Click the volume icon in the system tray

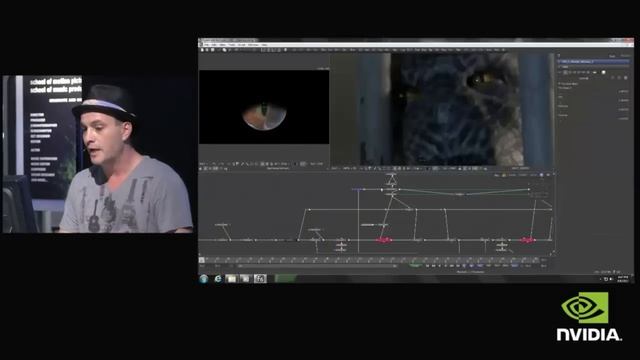pyautogui.click(x=611, y=279)
